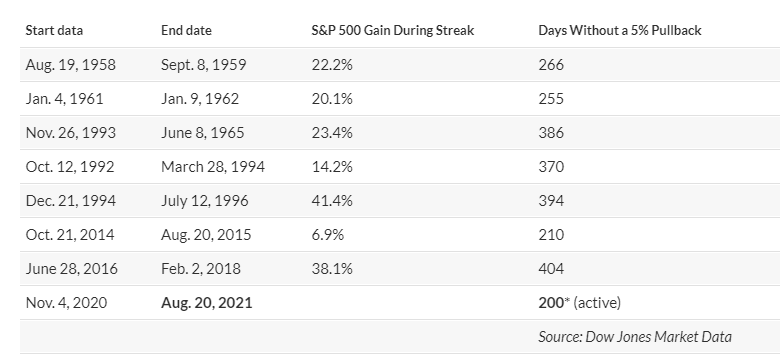Click the Oct. 21, 2014 start date

point(70,235)
